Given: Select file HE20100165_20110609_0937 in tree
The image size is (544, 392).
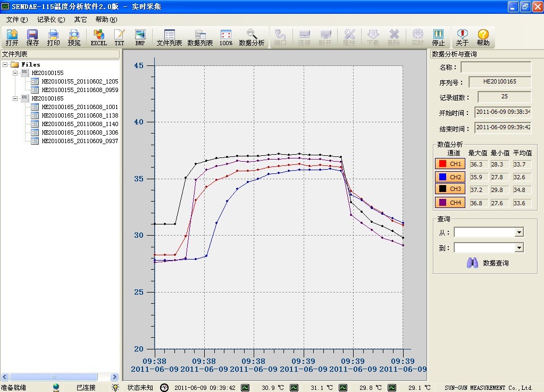Looking at the screenshot, I should [79, 141].
